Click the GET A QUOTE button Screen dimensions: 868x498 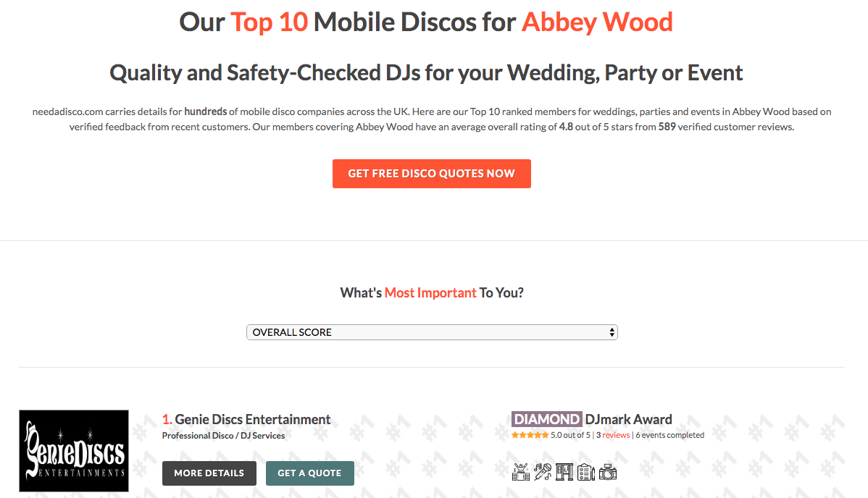coord(309,473)
